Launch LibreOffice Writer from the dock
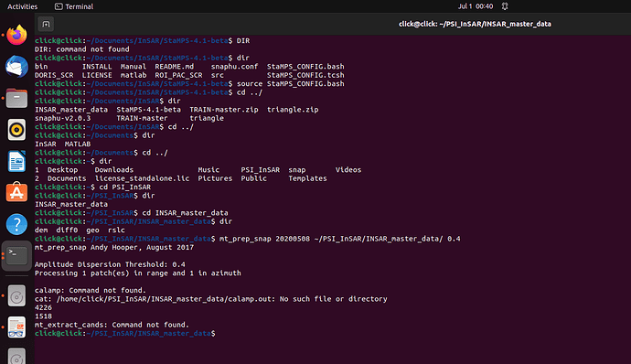Screen dimensions: 631x364 16,161
